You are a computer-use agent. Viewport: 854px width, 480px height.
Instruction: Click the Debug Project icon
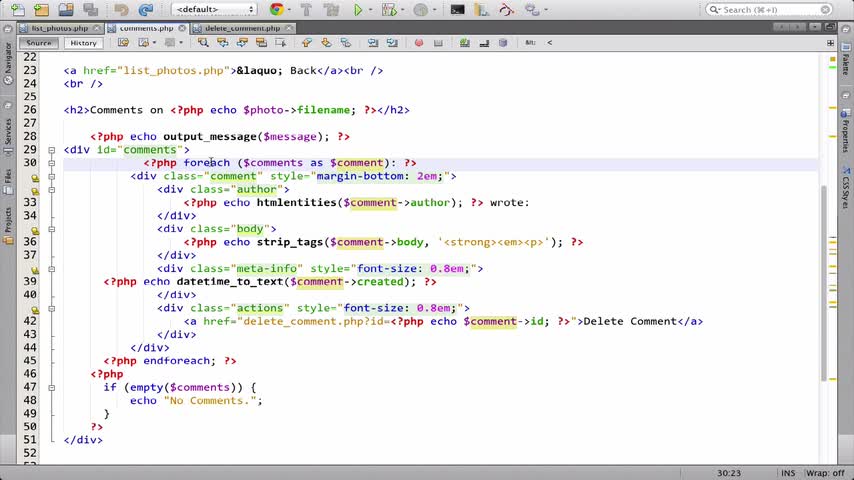[389, 9]
